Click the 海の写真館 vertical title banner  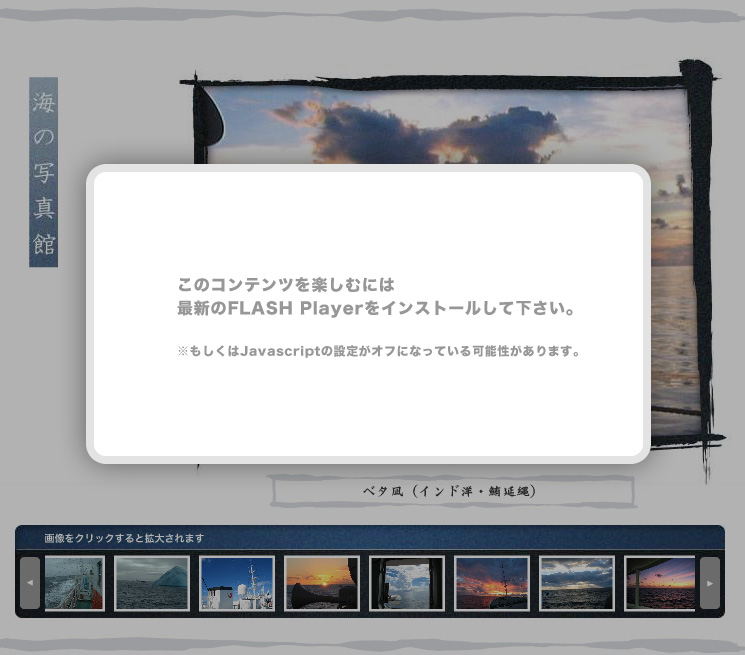click(x=44, y=172)
